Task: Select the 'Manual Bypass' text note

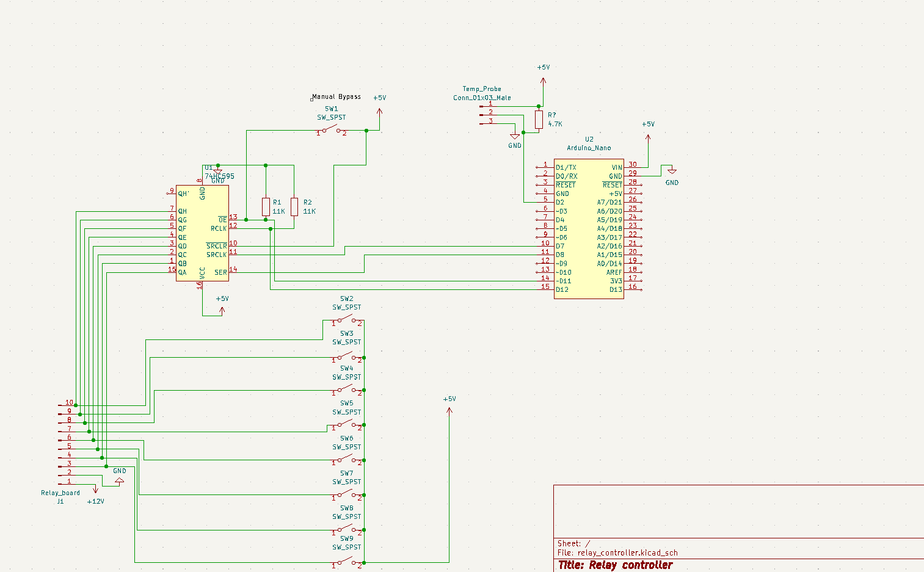Action: point(336,96)
